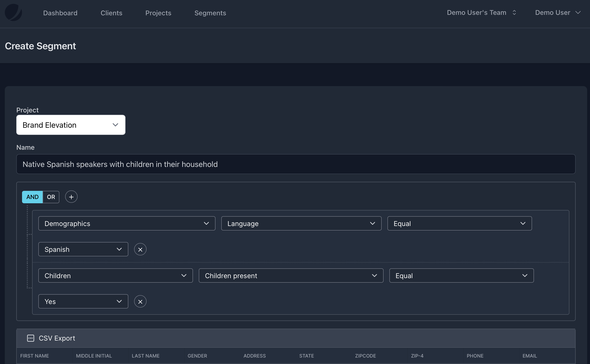
Task: Open the Children present field dropdown
Action: point(291,276)
